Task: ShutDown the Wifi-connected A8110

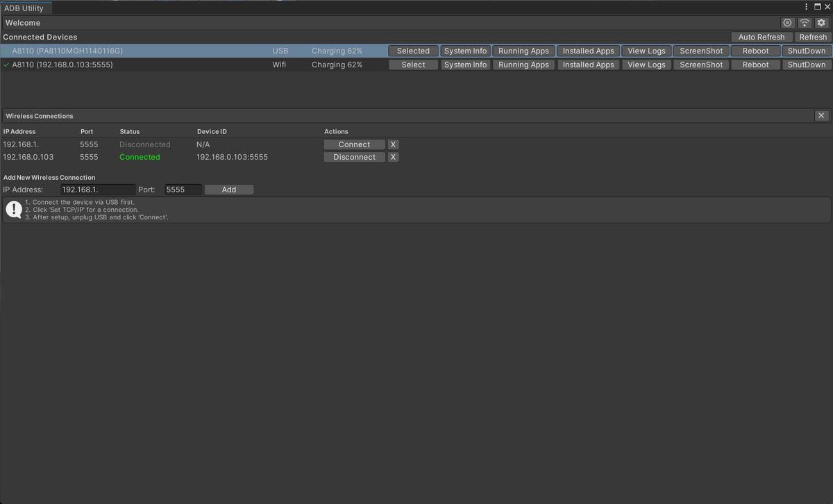Action: click(x=807, y=65)
